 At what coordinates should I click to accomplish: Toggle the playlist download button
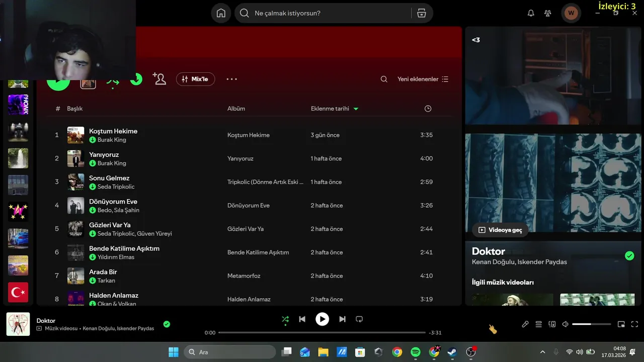point(136,79)
